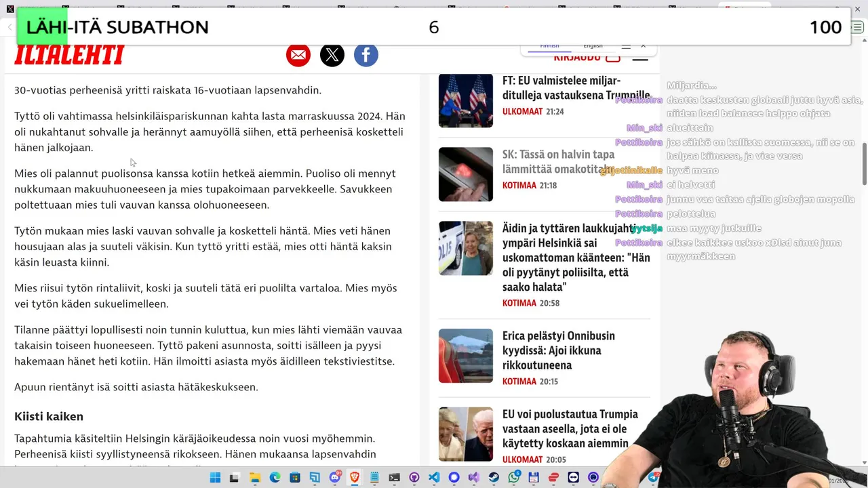Click chat username jytsija

pyautogui.click(x=647, y=228)
